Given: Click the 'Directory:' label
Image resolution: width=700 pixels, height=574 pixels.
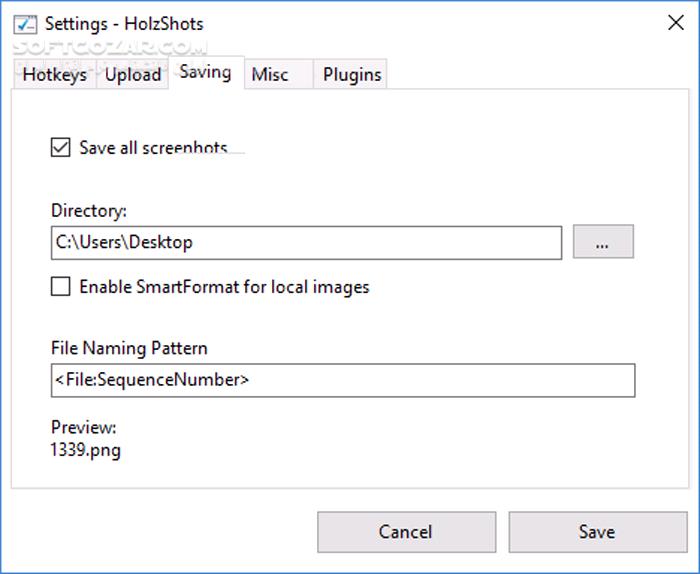Looking at the screenshot, I should (x=89, y=211).
